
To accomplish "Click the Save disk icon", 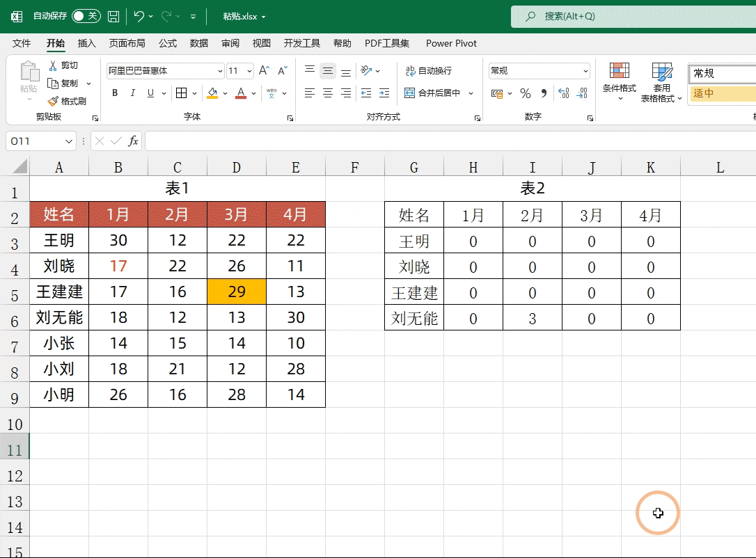I will click(x=113, y=17).
